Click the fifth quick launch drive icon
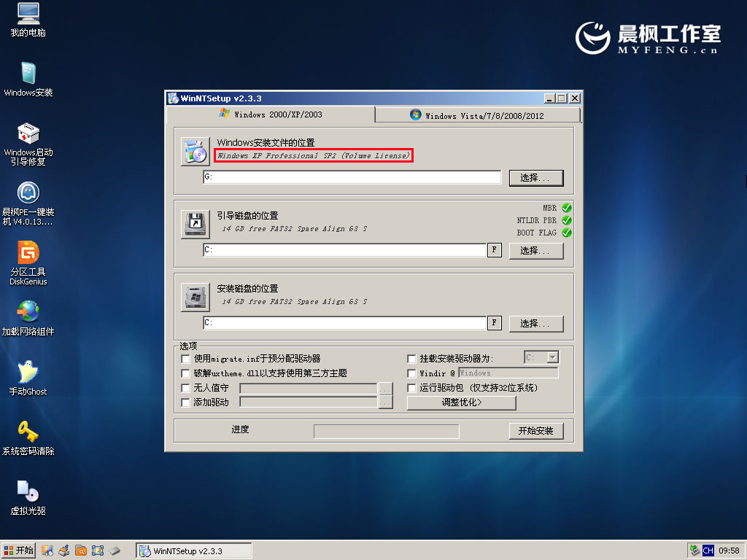Viewport: 747px width, 560px height. (x=115, y=551)
